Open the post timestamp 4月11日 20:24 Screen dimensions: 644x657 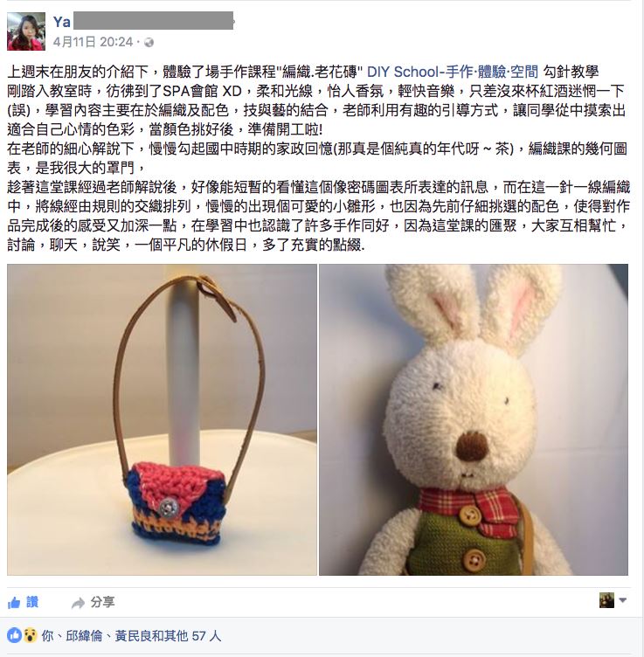coord(93,42)
